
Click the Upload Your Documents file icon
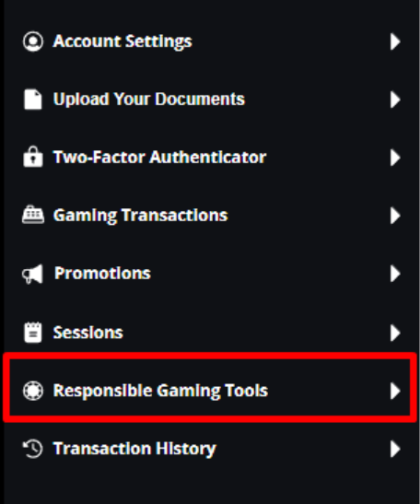click(33, 100)
